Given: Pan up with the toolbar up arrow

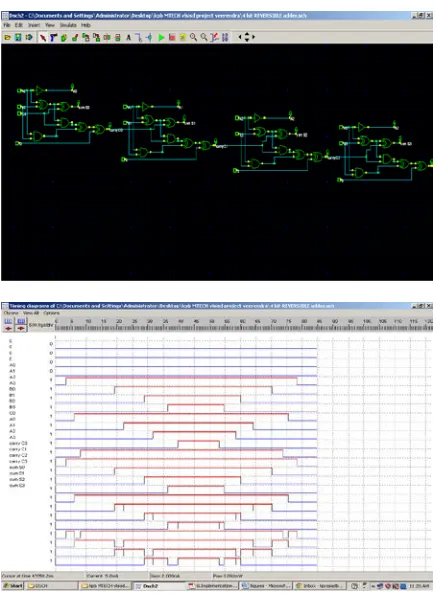Looking at the screenshot, I should 247,34.
